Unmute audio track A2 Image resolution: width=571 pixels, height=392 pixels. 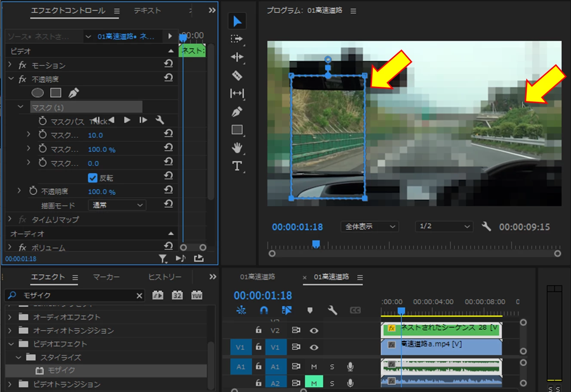[314, 383]
